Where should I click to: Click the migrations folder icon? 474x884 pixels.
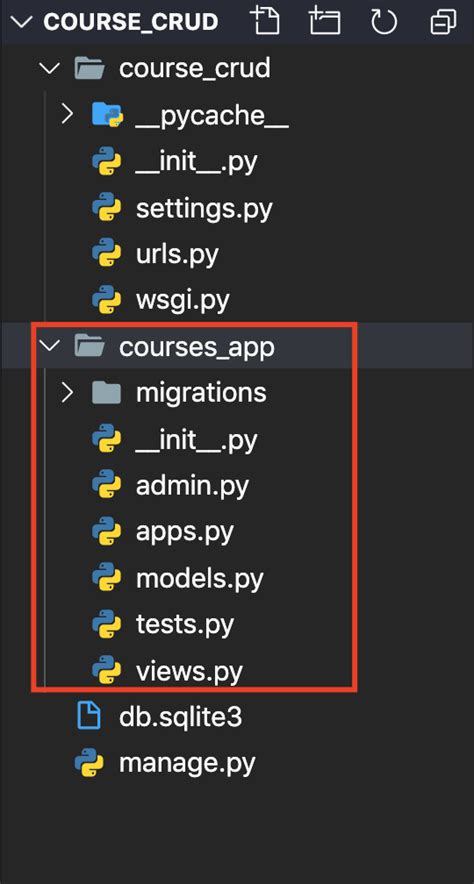[107, 392]
